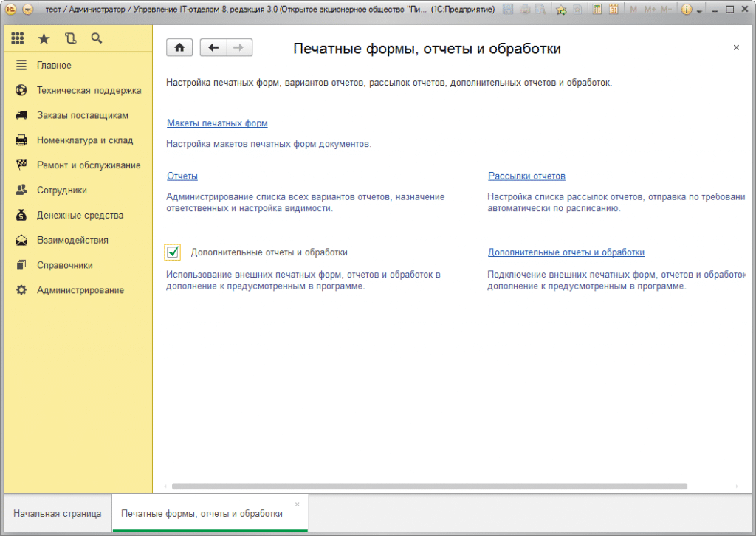
Task: Open the 1C main menu dropdown arrow
Action: pyautogui.click(x=28, y=10)
